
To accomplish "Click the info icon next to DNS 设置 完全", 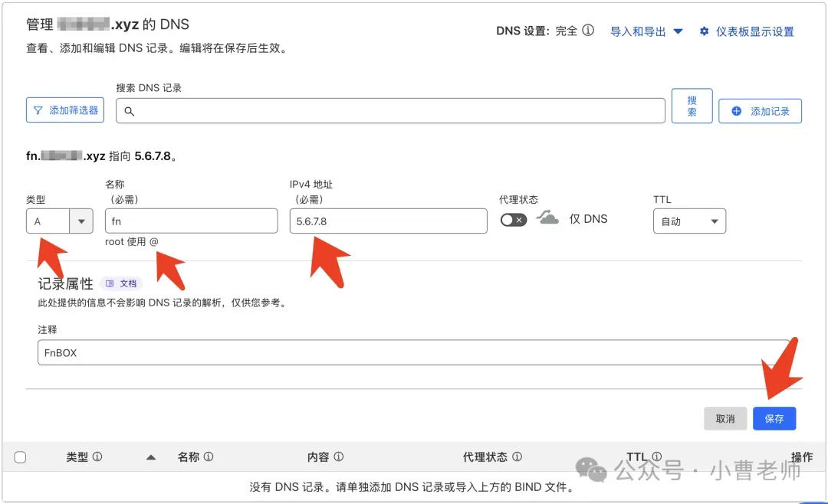I will (588, 31).
